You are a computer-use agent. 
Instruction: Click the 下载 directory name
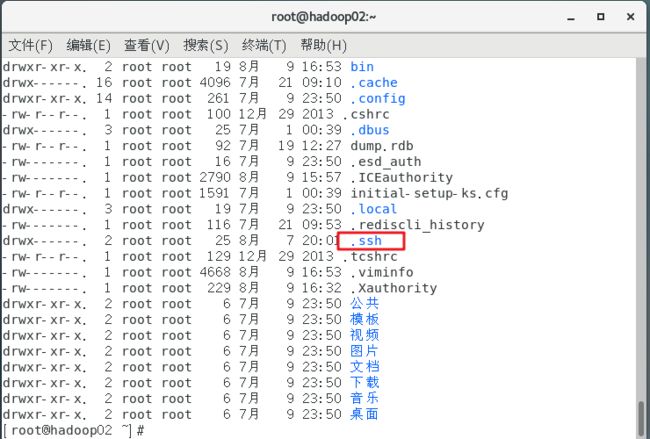[x=364, y=383]
